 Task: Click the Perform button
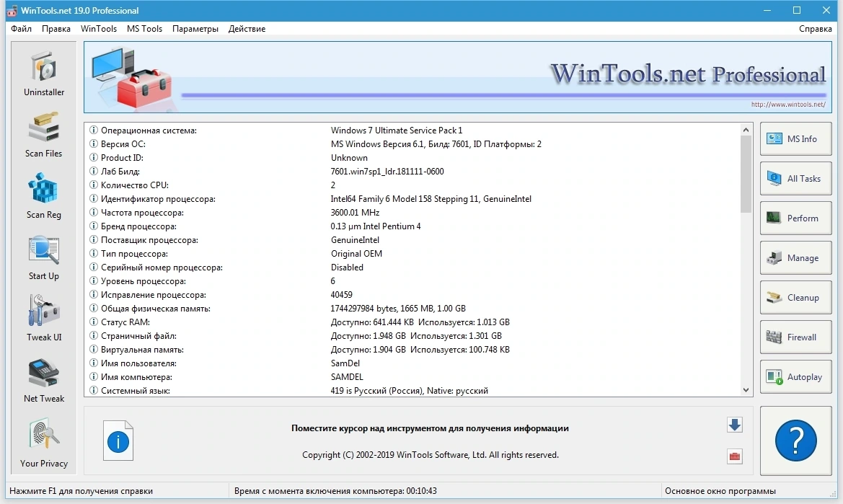[x=795, y=218]
